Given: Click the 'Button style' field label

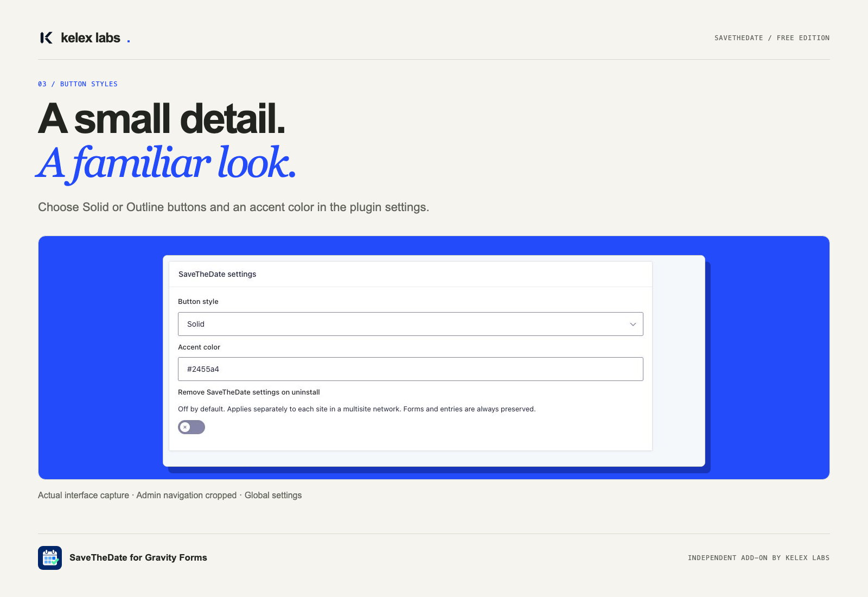Looking at the screenshot, I should [198, 302].
